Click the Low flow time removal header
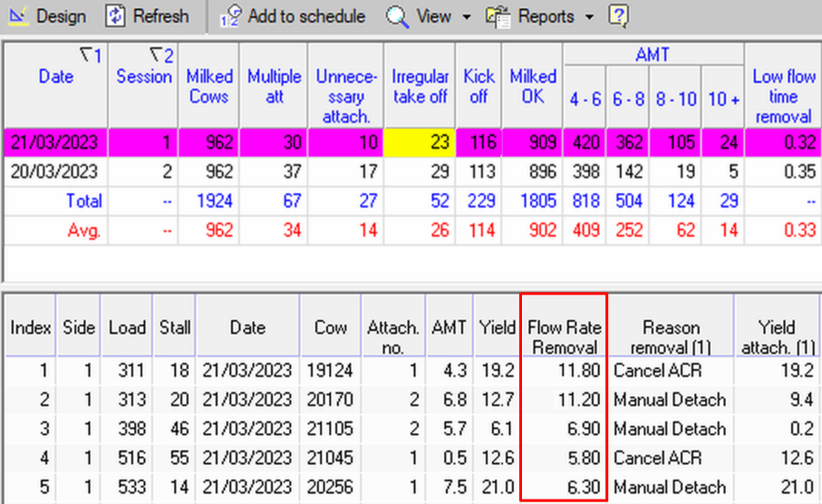 [x=782, y=96]
